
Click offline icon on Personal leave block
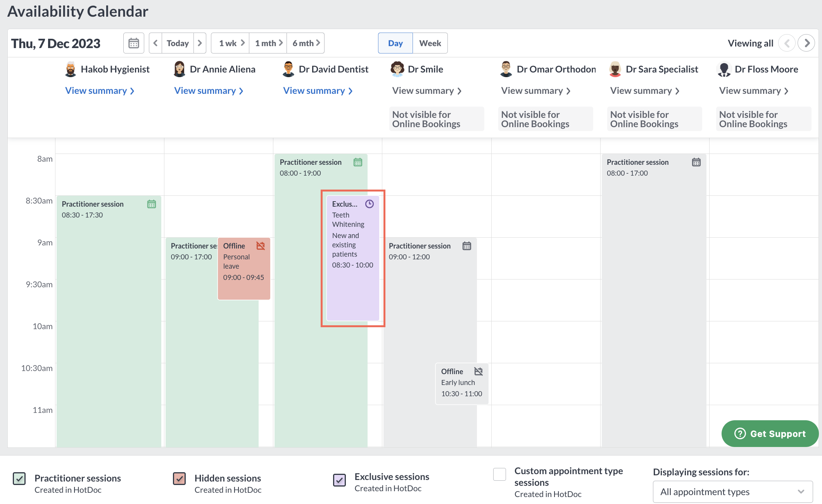tap(261, 246)
